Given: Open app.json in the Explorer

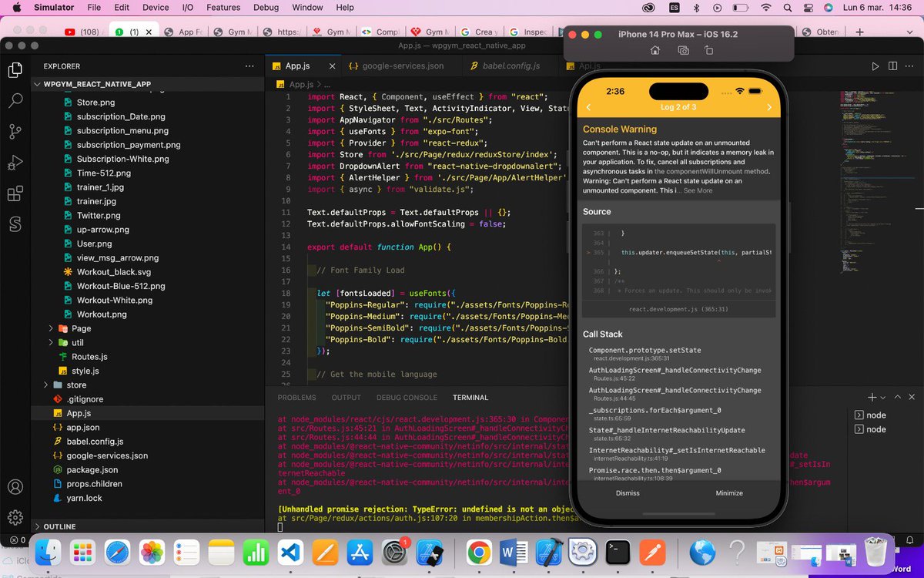Looking at the screenshot, I should [82, 427].
